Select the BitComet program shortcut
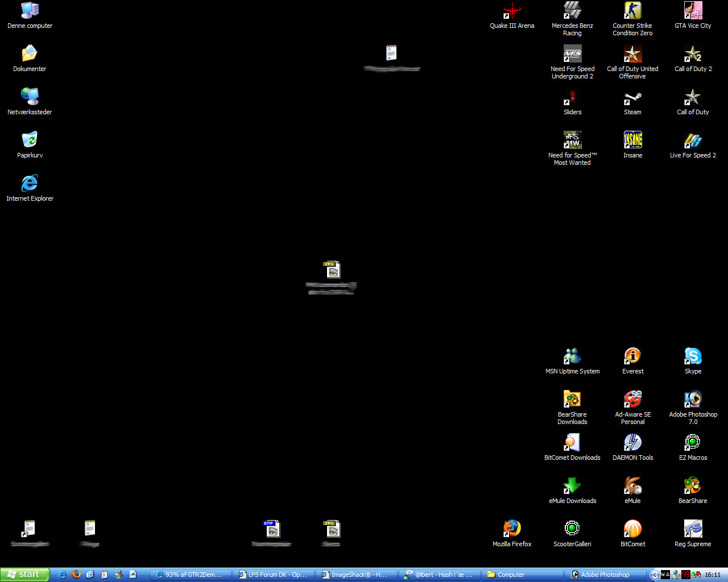This screenshot has width=728, height=582. point(632,534)
